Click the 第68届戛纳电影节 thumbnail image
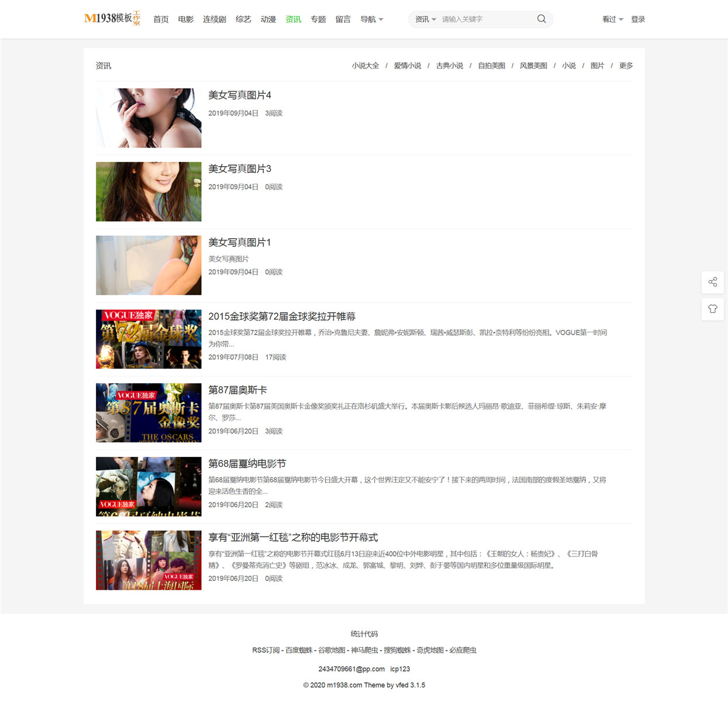Image resolution: width=728 pixels, height=705 pixels. click(149, 487)
